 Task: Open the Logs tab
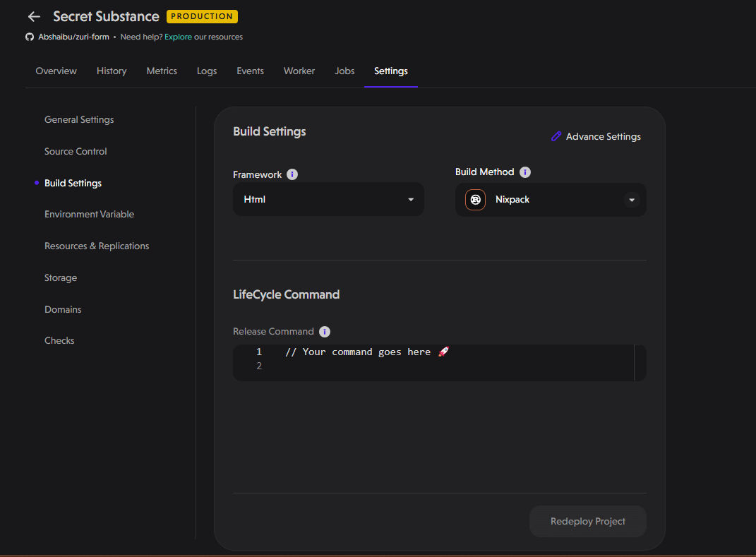click(207, 71)
